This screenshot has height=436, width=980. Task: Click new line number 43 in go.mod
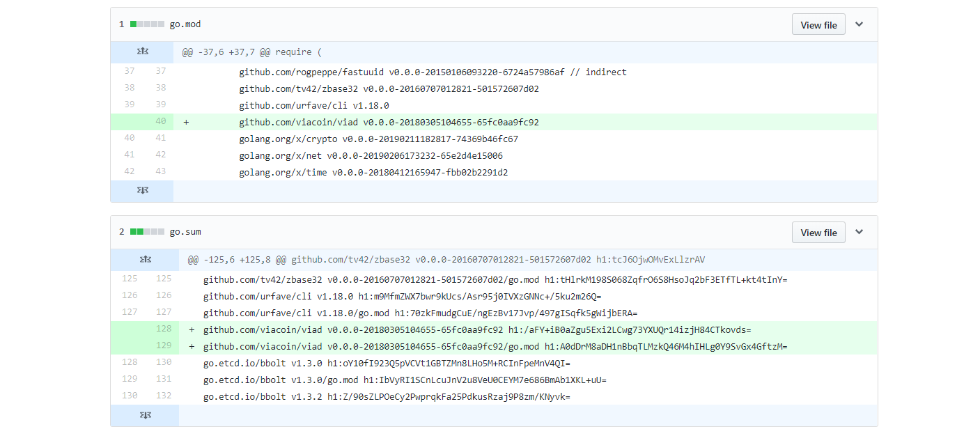161,172
